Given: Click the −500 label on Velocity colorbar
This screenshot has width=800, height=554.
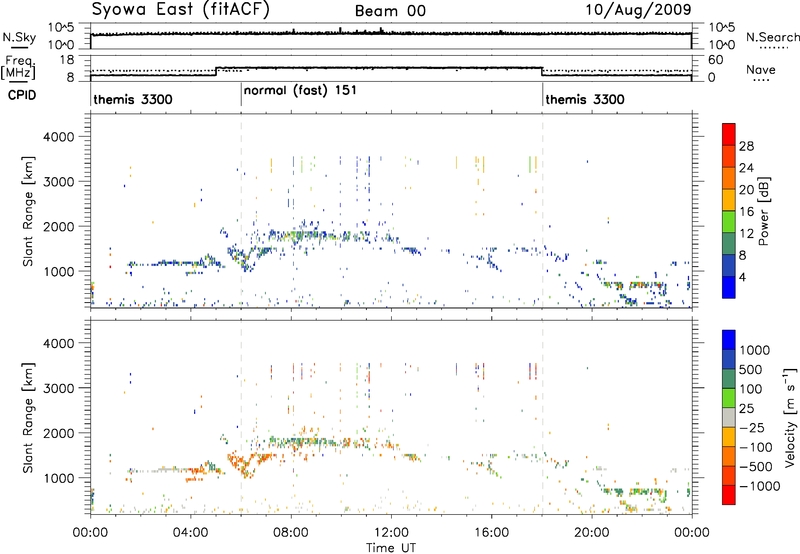Looking at the screenshot, I should tap(756, 467).
